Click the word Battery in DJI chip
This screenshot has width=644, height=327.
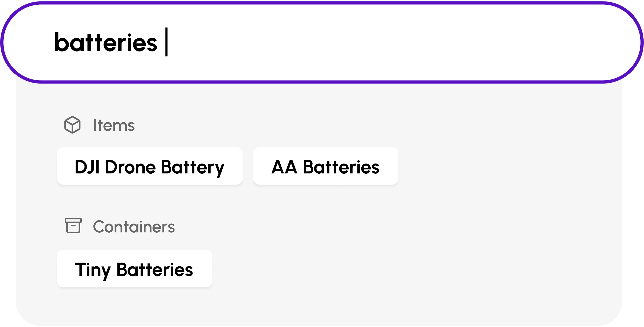tap(193, 167)
